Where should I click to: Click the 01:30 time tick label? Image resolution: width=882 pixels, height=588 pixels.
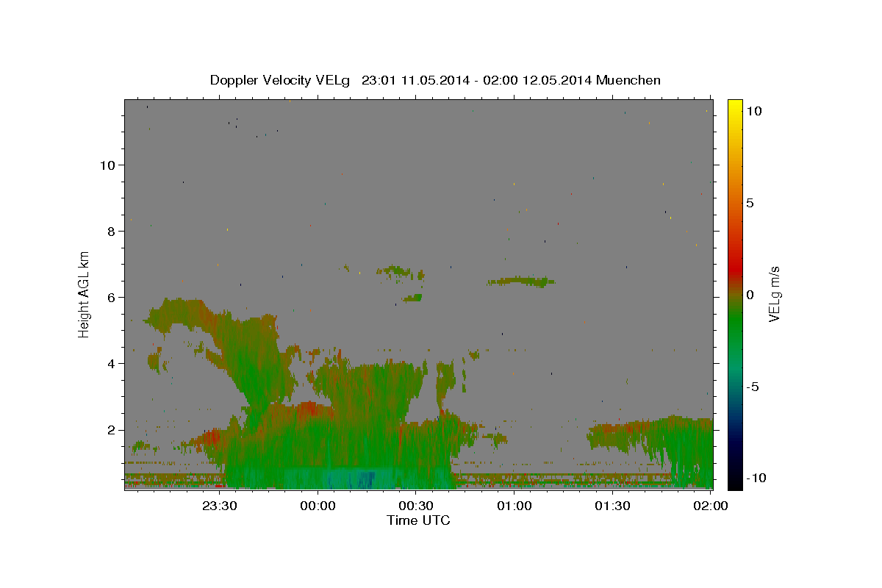(612, 506)
